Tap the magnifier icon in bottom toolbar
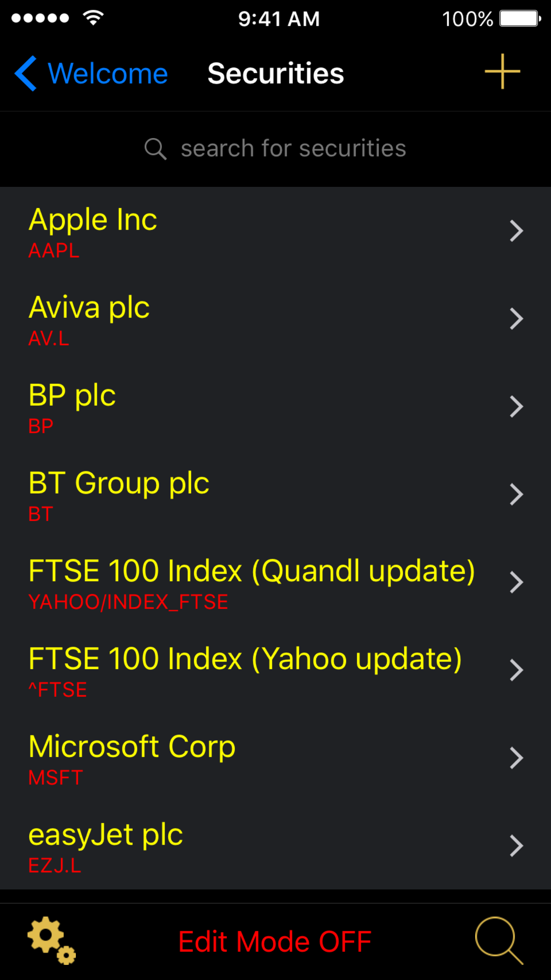The width and height of the screenshot is (551, 980). tap(499, 940)
